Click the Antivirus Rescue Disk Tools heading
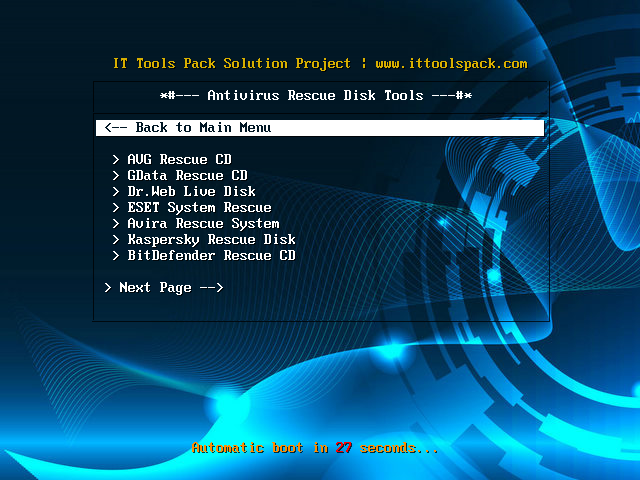 point(316,96)
